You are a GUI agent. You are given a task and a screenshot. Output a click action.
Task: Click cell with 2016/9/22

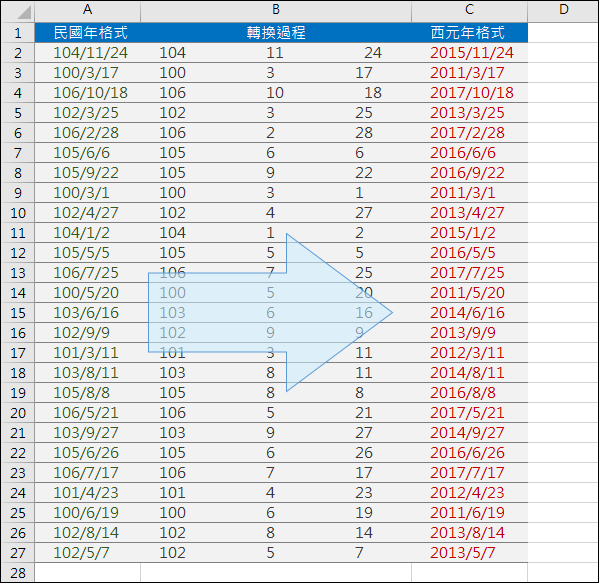[x=469, y=173]
